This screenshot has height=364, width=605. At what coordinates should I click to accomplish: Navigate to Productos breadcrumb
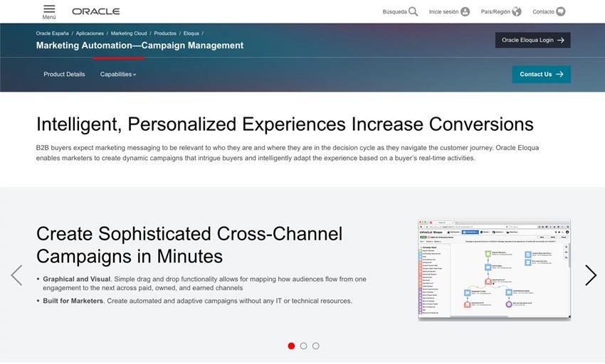pyautogui.click(x=165, y=33)
